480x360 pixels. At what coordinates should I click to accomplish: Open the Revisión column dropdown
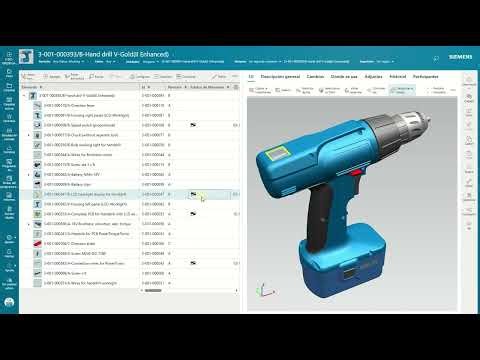point(186,87)
